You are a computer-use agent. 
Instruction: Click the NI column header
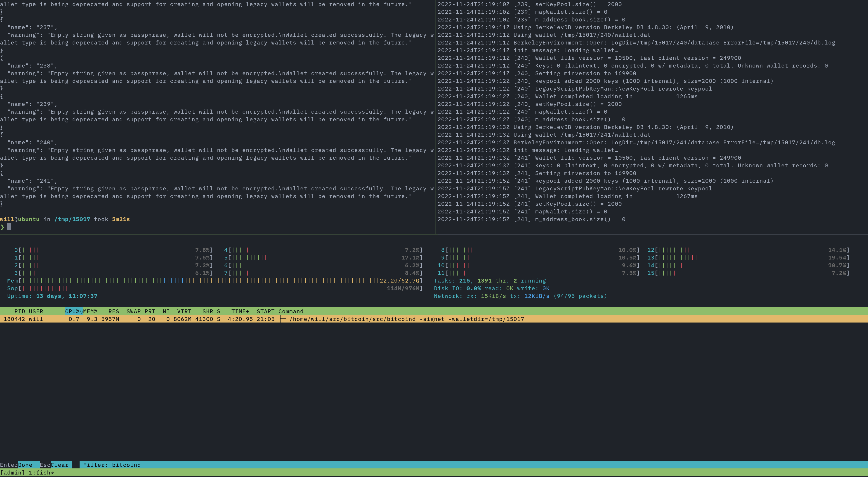point(166,311)
